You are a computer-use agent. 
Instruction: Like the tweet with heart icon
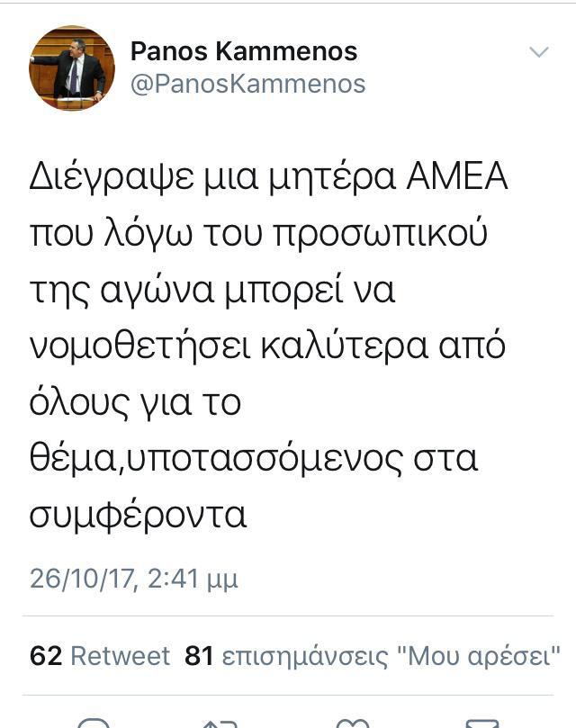point(352,724)
